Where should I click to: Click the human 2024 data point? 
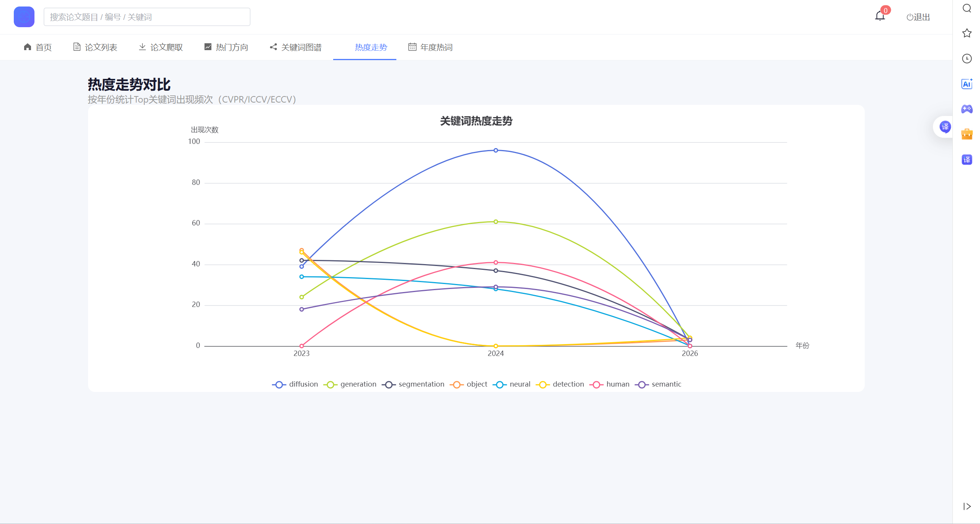pyautogui.click(x=496, y=263)
